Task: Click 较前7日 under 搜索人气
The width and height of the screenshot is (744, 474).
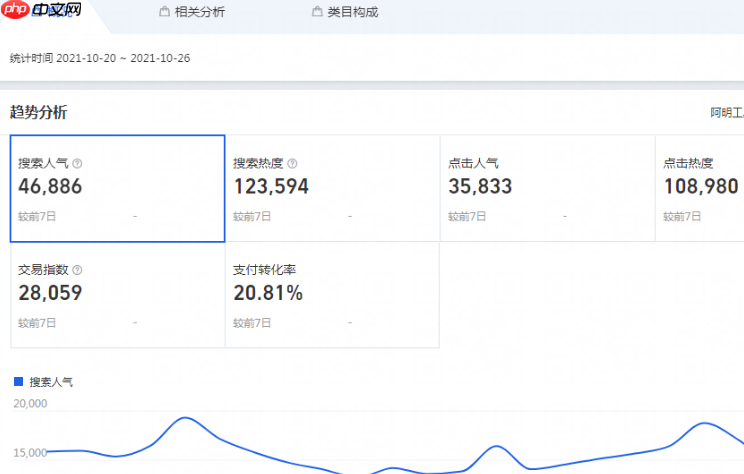Action: 37,217
